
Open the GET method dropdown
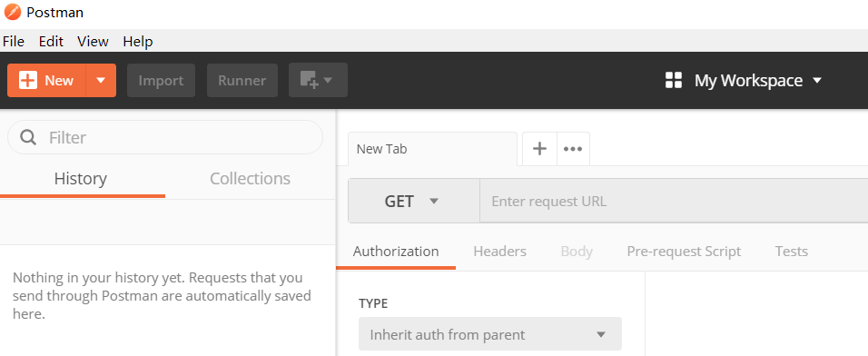click(414, 201)
